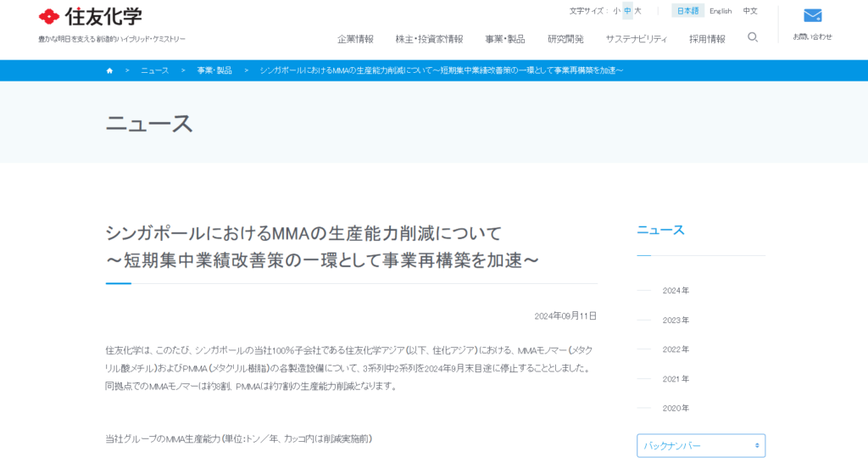Image resolution: width=868 pixels, height=463 pixels.
Task: Open the search magnifier icon
Action: [x=753, y=37]
